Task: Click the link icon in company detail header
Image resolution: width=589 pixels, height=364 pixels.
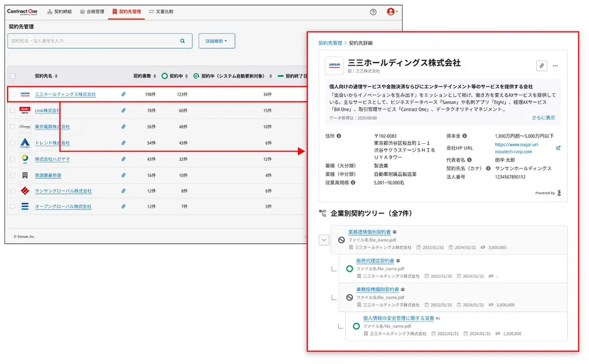Action: click(x=542, y=66)
